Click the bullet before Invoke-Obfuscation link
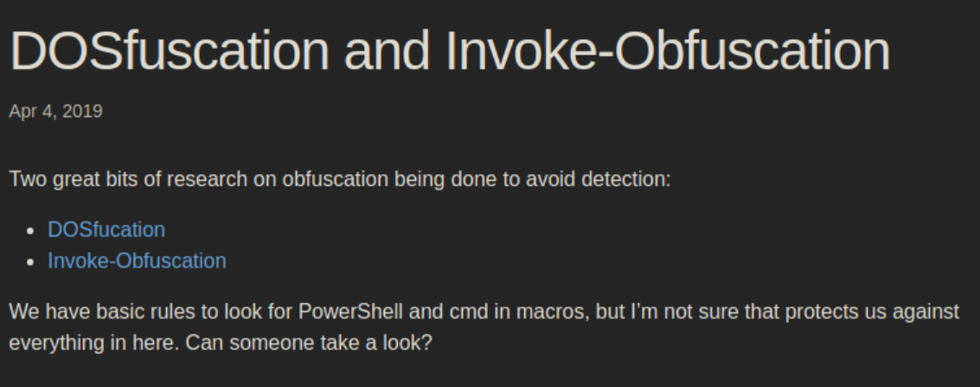Screen dimensions: 980x387 (x=31, y=261)
